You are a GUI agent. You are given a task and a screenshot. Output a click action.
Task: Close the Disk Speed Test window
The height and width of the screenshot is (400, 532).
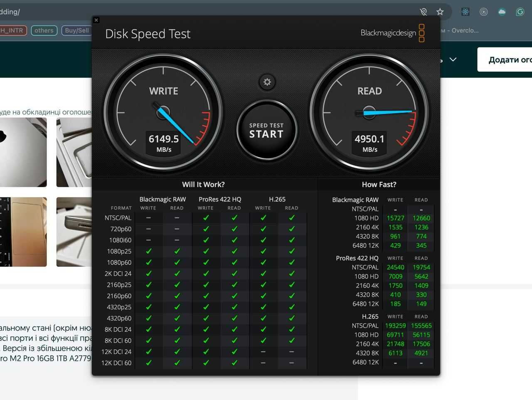(x=96, y=20)
